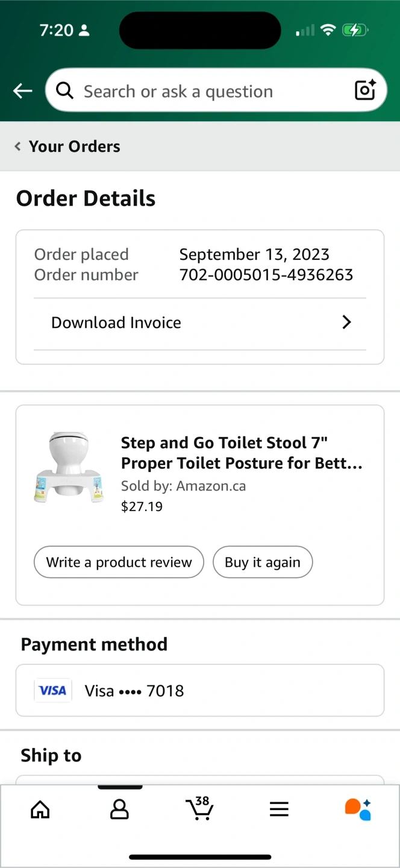Expand the Download Invoice chevron

click(x=346, y=322)
